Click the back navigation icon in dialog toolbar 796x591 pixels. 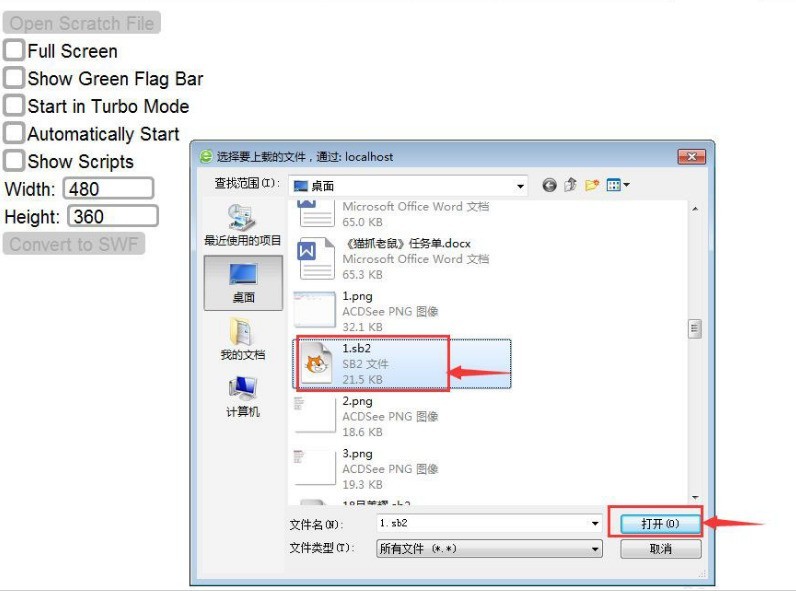[x=549, y=185]
